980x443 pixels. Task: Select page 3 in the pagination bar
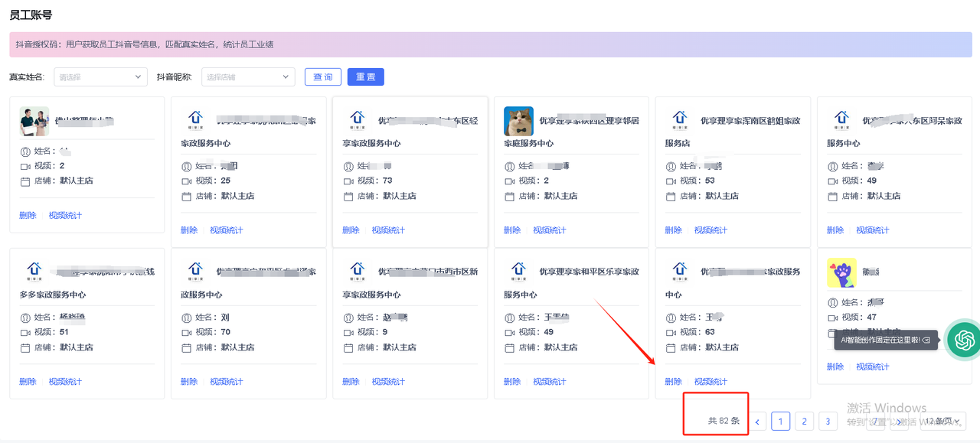click(828, 421)
